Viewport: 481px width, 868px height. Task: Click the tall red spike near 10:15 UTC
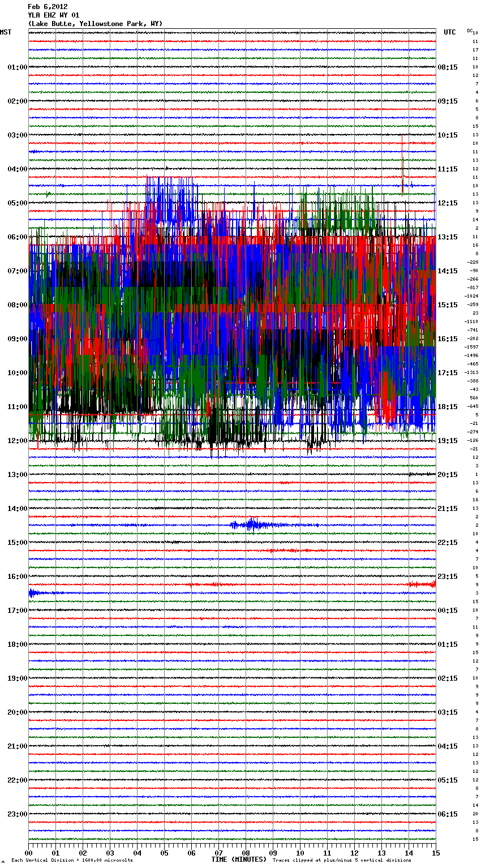pyautogui.click(x=402, y=165)
